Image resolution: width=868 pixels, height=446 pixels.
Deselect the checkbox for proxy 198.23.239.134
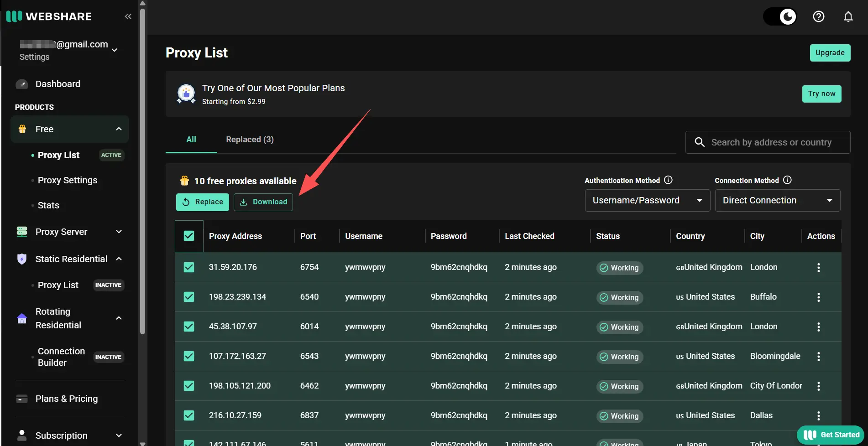pos(188,296)
